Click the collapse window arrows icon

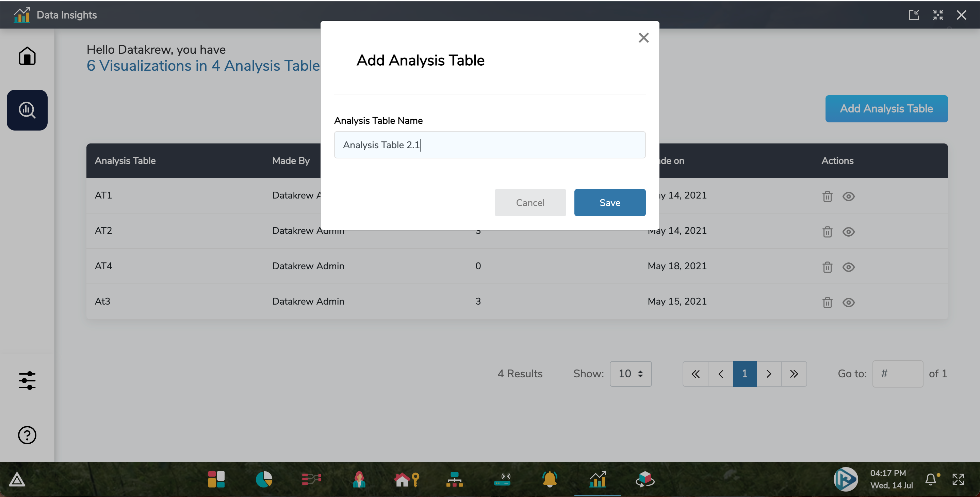tap(938, 15)
